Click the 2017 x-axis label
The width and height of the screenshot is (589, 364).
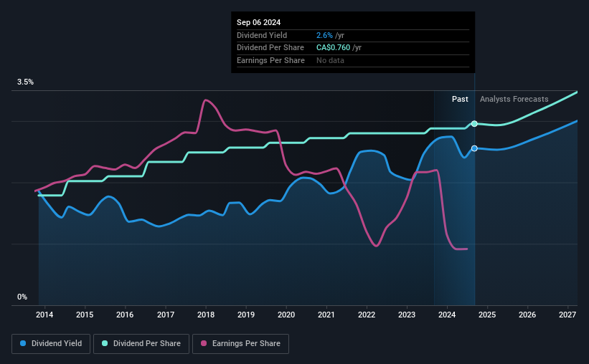[x=165, y=315]
